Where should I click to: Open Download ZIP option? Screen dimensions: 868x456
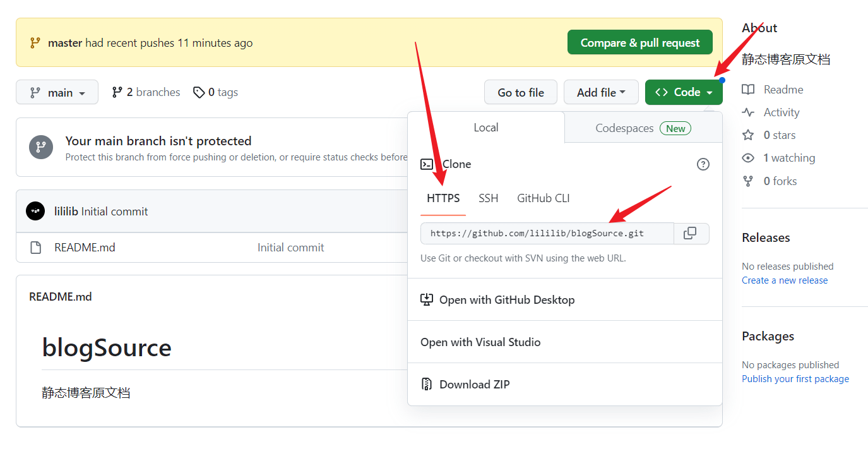474,384
